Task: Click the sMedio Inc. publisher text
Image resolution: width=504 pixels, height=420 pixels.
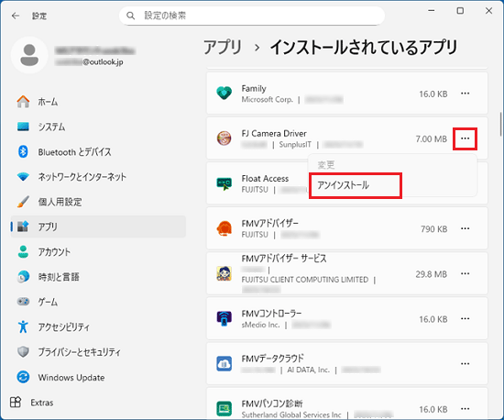Action: (x=260, y=325)
